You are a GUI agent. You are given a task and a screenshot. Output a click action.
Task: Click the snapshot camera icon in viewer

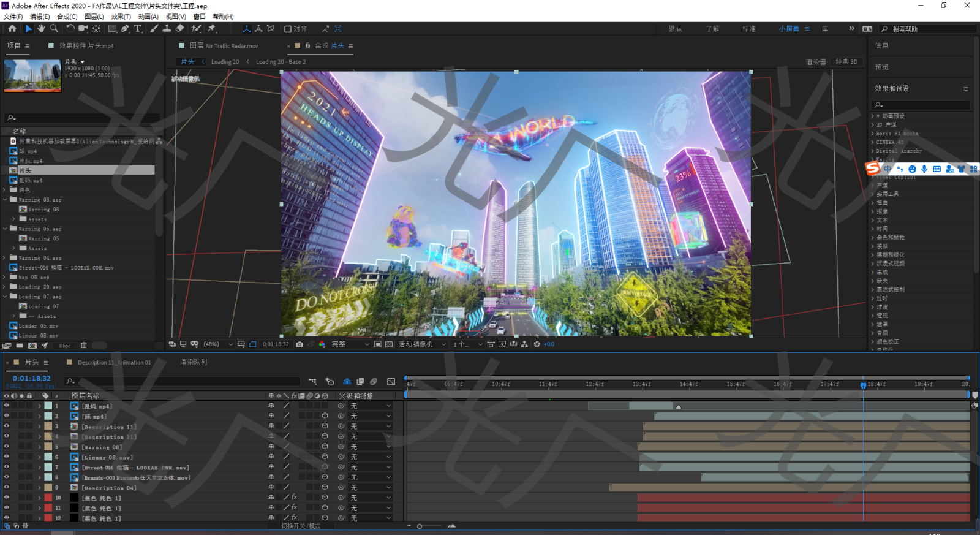click(x=300, y=344)
